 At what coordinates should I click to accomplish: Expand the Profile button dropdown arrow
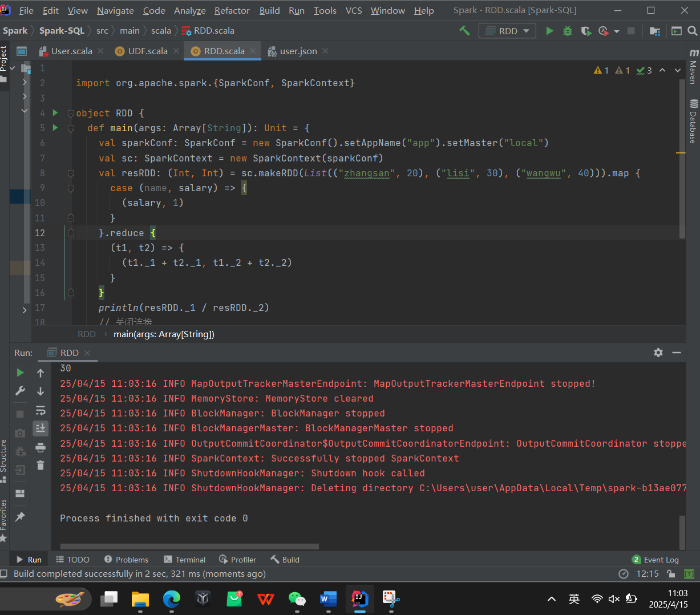[617, 31]
